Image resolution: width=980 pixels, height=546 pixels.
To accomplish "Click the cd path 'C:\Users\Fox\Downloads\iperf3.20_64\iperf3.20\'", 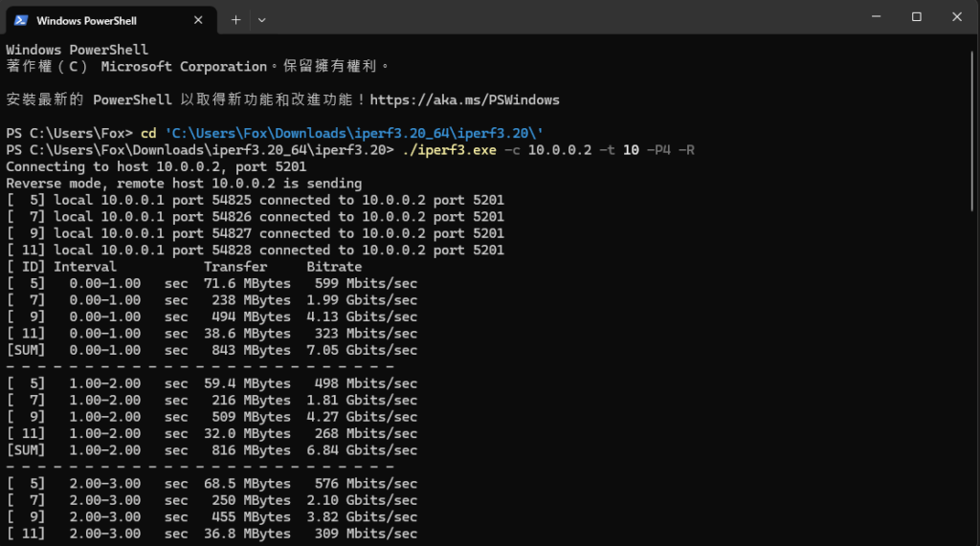I will pos(354,133).
